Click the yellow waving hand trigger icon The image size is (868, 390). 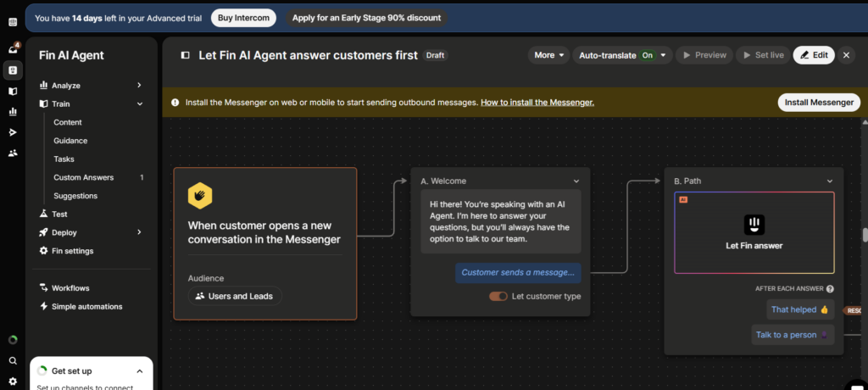[200, 195]
